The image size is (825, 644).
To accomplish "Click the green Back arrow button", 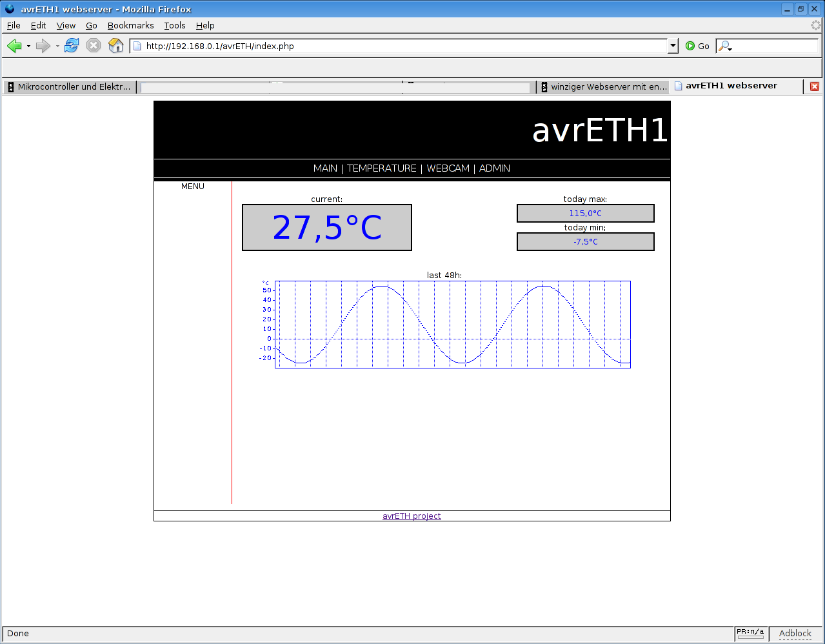I will click(x=14, y=46).
